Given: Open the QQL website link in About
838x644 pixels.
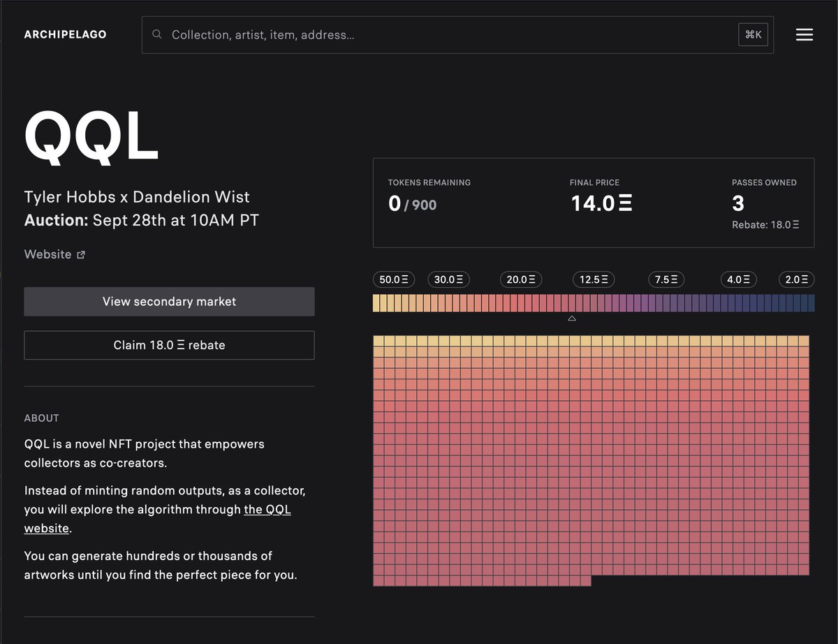Looking at the screenshot, I should tap(158, 518).
